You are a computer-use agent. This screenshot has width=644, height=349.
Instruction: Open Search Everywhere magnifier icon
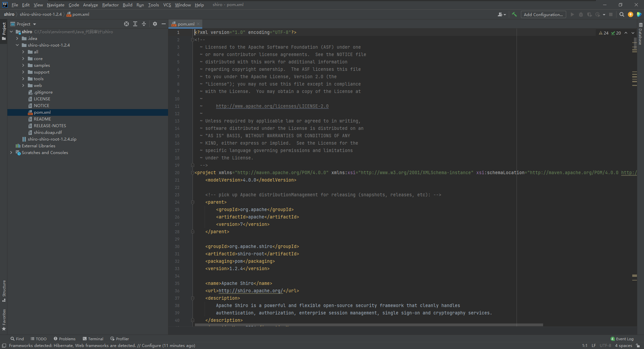click(622, 14)
